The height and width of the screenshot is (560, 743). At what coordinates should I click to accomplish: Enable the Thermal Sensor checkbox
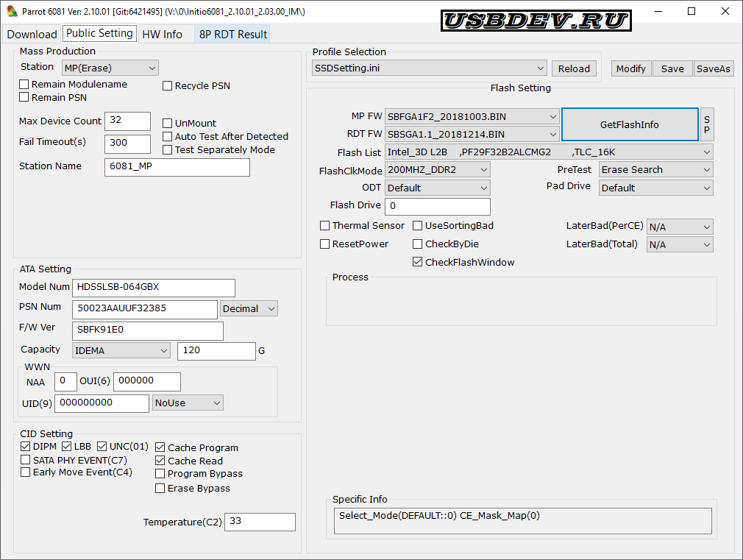[324, 226]
